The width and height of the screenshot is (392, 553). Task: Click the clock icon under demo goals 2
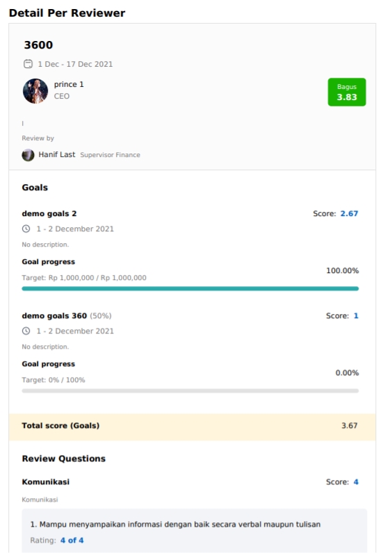[x=26, y=229]
